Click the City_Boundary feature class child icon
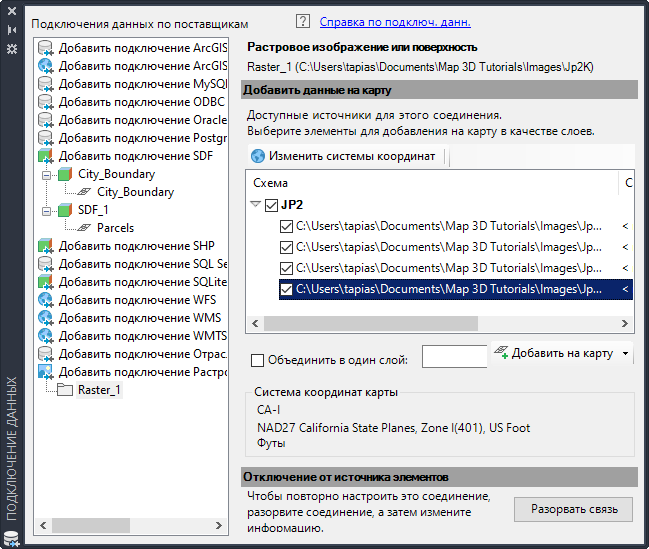Image resolution: width=649 pixels, height=549 pixels. tap(84, 192)
